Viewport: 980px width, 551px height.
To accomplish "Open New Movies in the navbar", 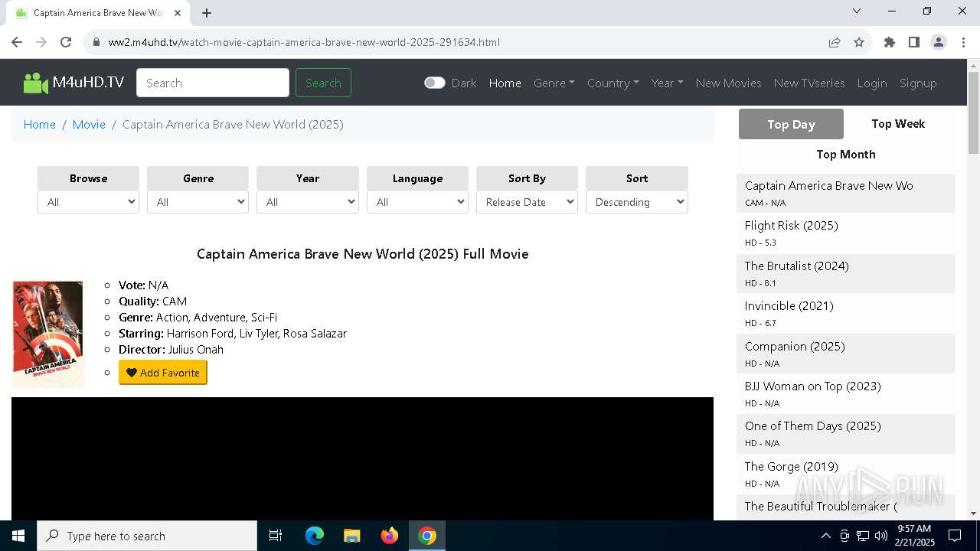I will [x=729, y=83].
